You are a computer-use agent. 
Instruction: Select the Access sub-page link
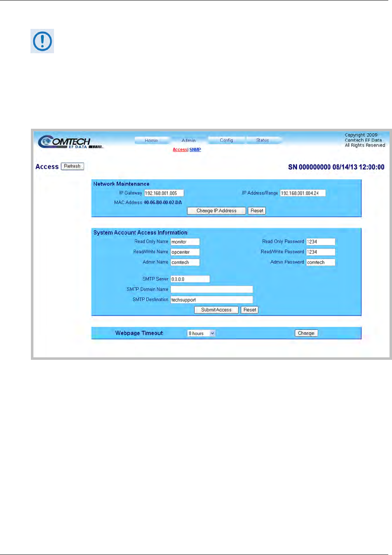coord(180,150)
